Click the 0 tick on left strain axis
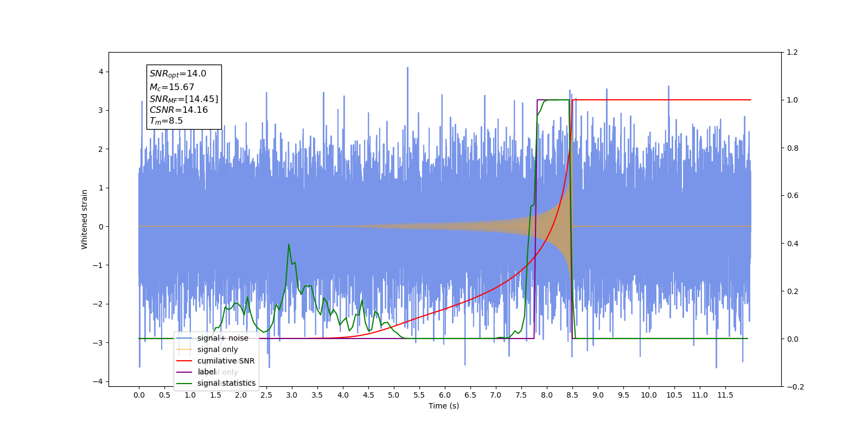 pos(101,227)
